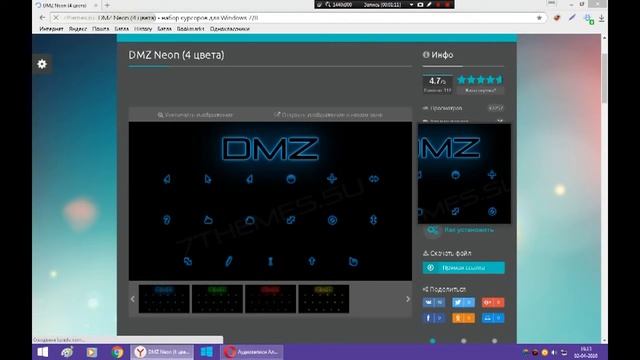Click the main DMZ cursor preview image
Viewport: 640px width, 360px height.
[x=270, y=201]
